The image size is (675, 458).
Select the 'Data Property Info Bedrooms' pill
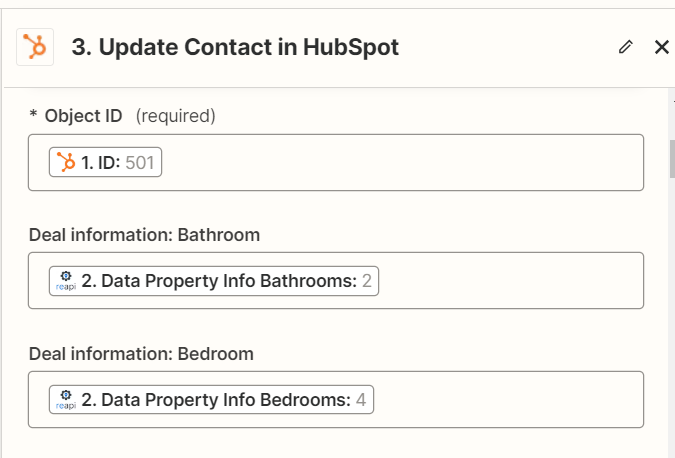(x=211, y=400)
